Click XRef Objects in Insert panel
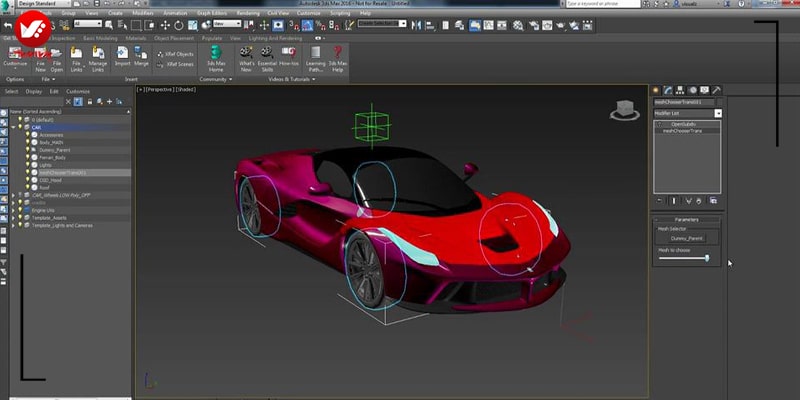Screen dimensions: 800x400 [x=175, y=54]
